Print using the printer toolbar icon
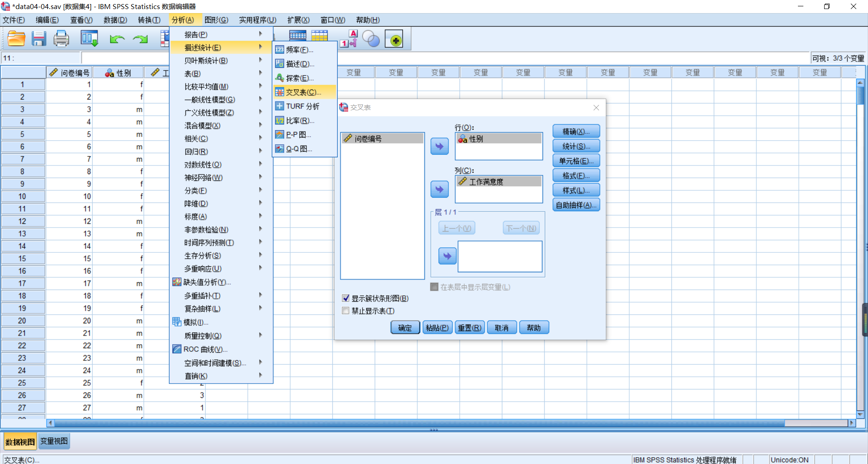Viewport: 868px width, 464px height. [61, 39]
